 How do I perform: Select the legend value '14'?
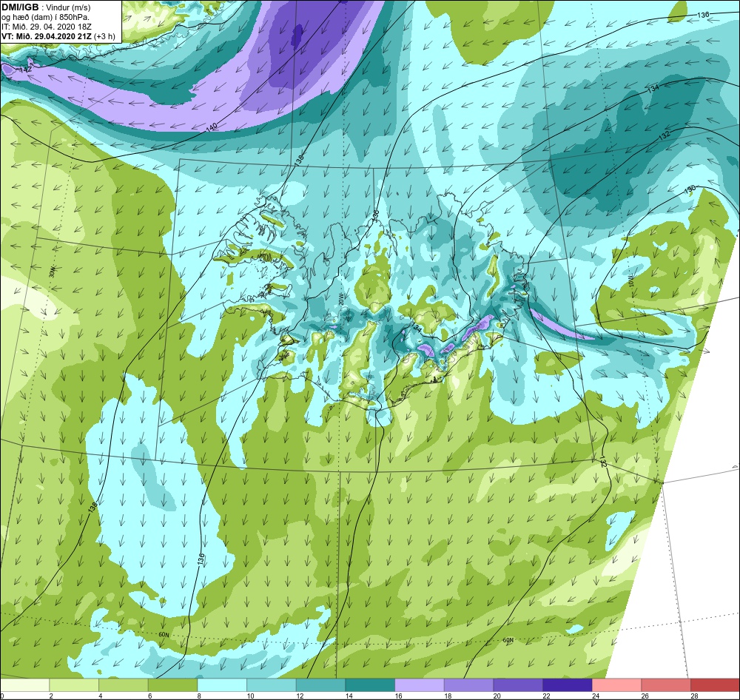pyautogui.click(x=349, y=696)
